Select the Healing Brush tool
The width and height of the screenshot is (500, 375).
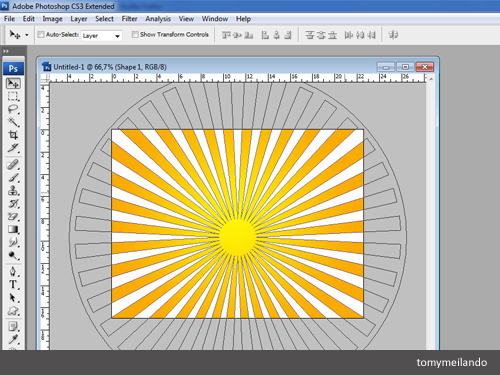pyautogui.click(x=13, y=165)
